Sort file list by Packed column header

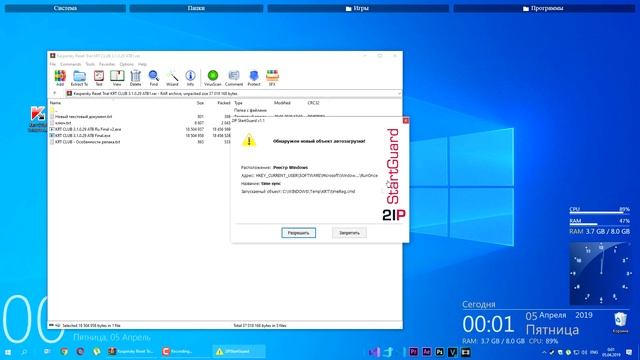coord(224,103)
